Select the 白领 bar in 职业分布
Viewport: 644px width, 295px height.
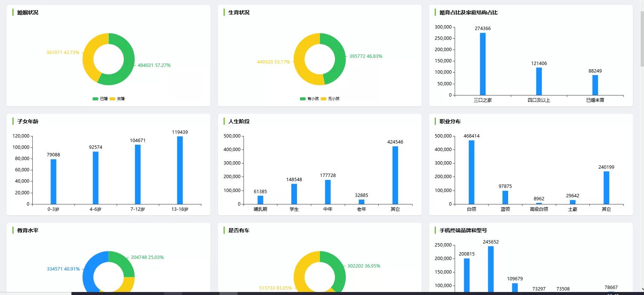[472, 172]
